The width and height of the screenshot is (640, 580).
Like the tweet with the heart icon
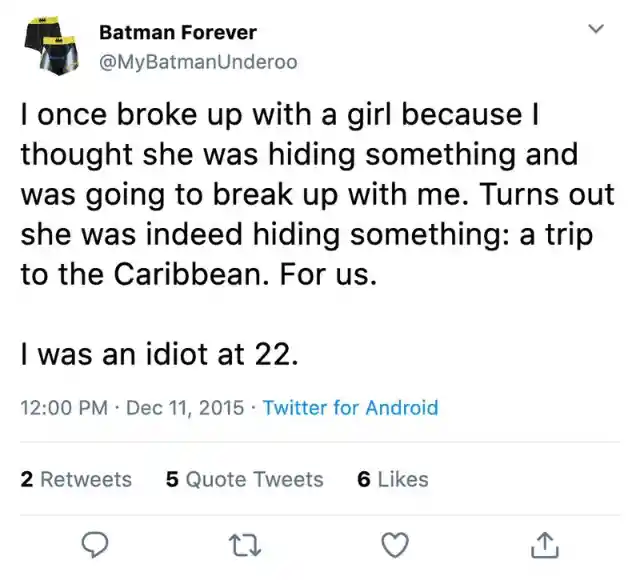coord(395,545)
